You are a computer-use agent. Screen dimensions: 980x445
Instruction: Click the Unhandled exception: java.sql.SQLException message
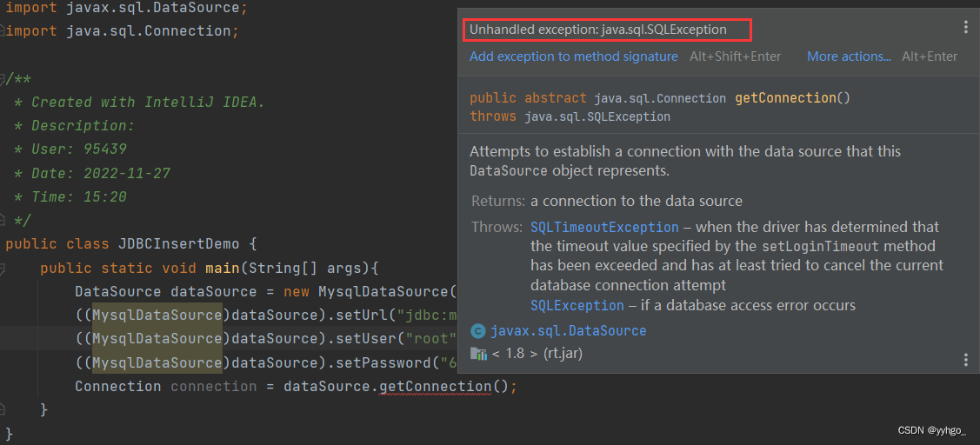pos(598,30)
